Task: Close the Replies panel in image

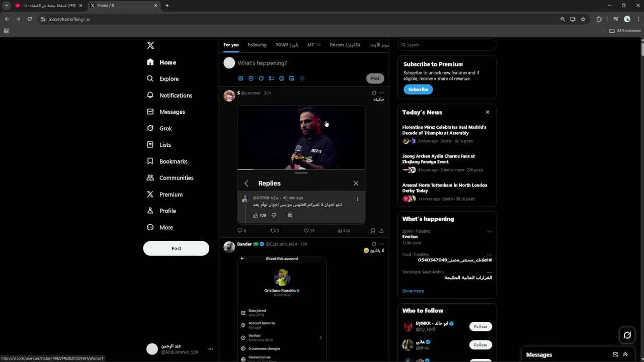Action: coord(356,184)
